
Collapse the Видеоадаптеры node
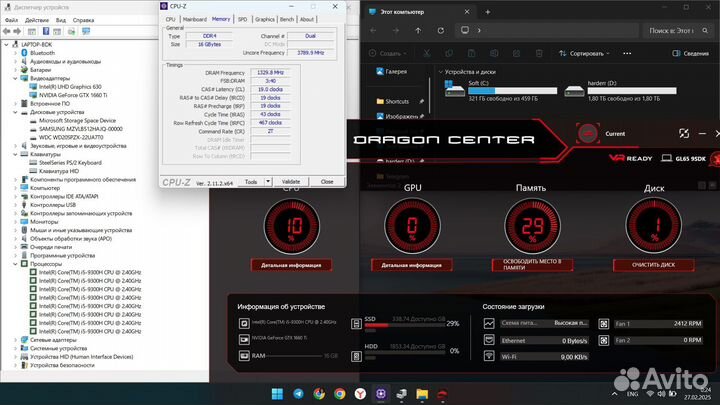15,79
